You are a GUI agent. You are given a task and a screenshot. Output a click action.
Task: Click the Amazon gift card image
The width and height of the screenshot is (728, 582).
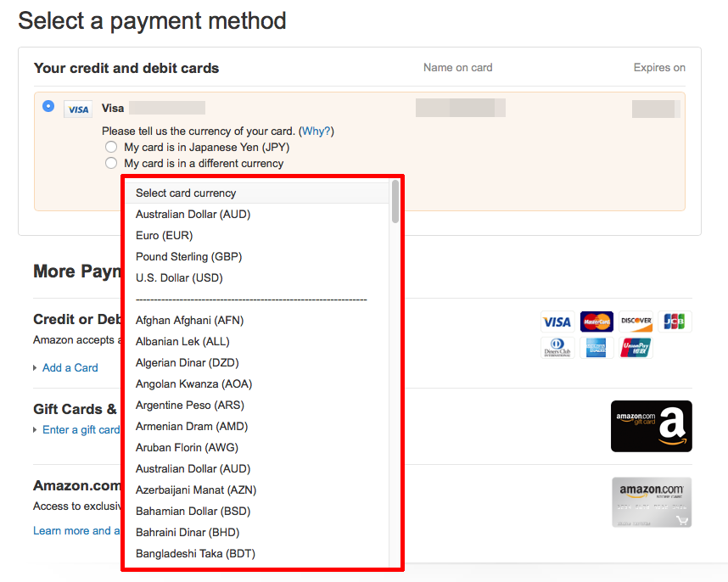click(652, 426)
